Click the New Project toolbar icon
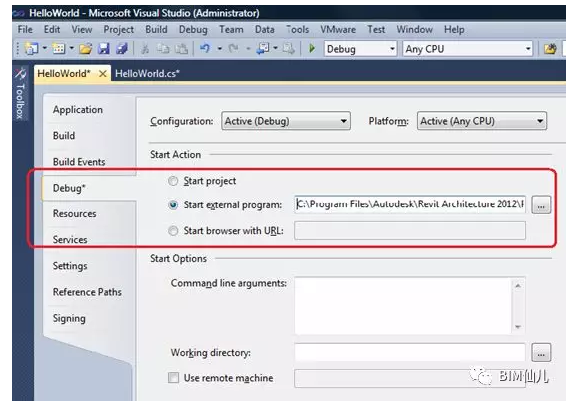Screen dimensions: 575x406 pos(32,48)
